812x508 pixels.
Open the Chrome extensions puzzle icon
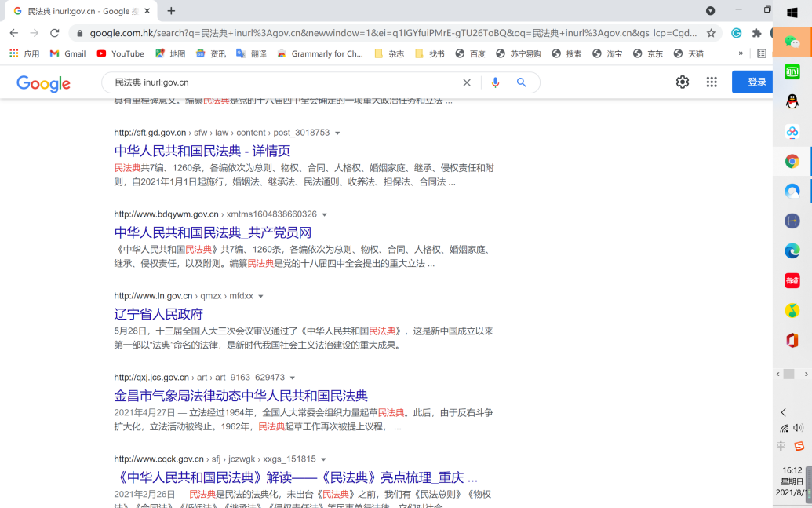[756, 33]
